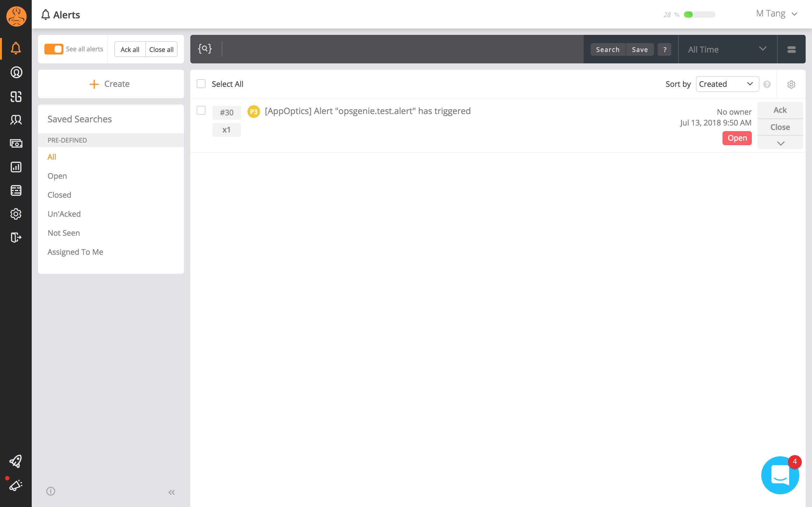Viewport: 812px width, 507px height.
Task: Click the query builder search icon
Action: 205,49
